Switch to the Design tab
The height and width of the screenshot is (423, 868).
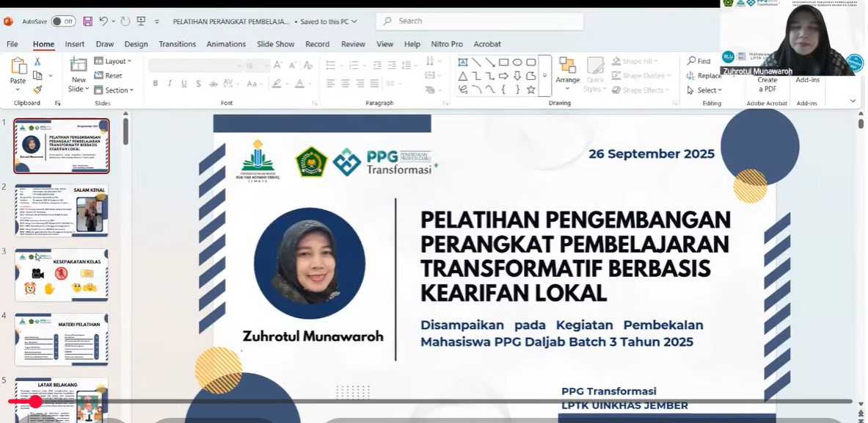(x=136, y=44)
